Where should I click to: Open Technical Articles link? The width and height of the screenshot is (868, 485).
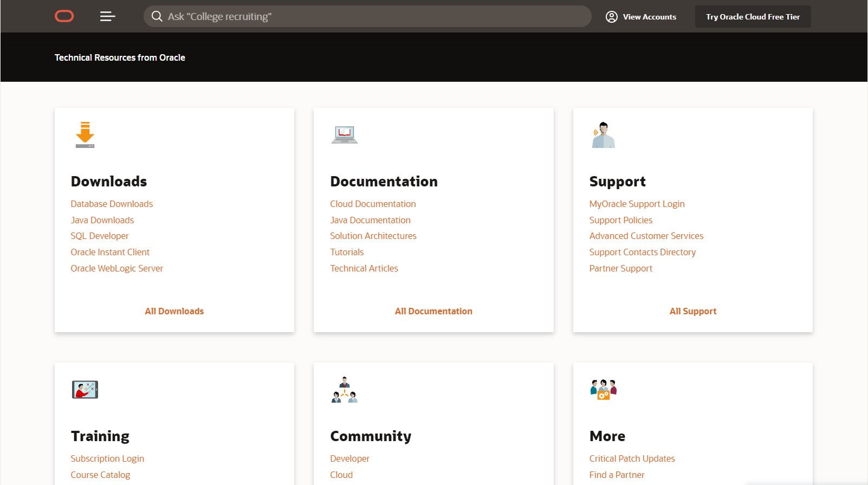[x=364, y=268]
